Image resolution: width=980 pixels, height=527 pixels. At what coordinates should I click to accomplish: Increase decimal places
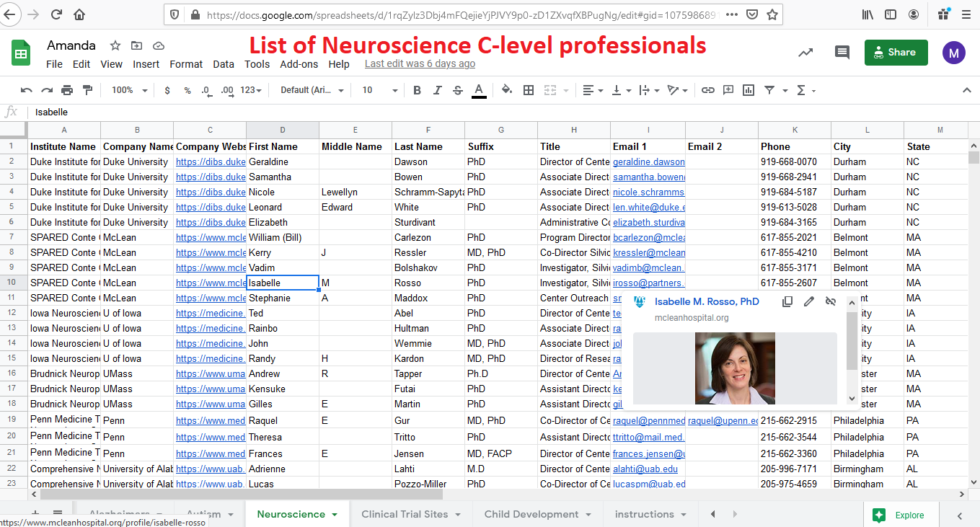(226, 90)
